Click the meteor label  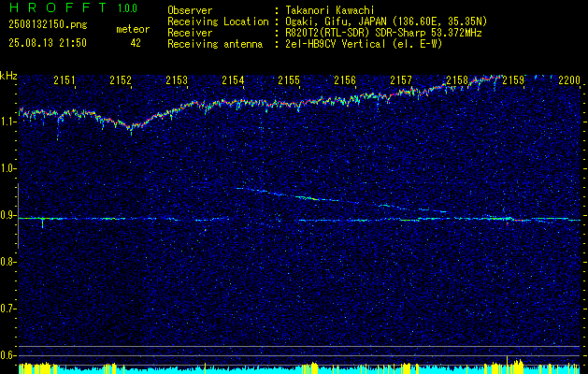(x=133, y=29)
